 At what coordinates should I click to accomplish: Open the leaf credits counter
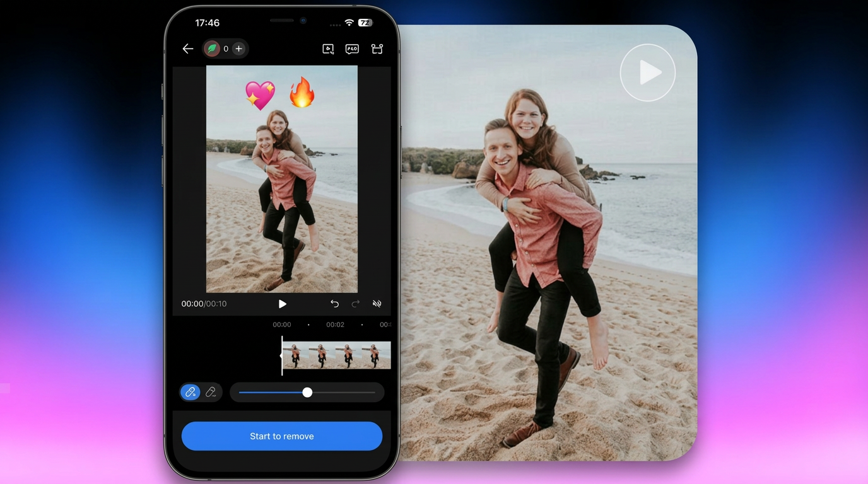tap(213, 49)
